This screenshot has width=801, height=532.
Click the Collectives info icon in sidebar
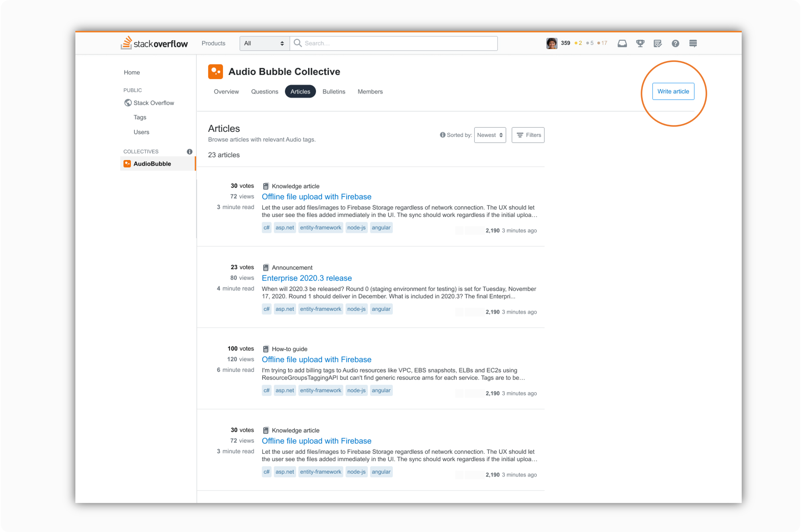[190, 152]
